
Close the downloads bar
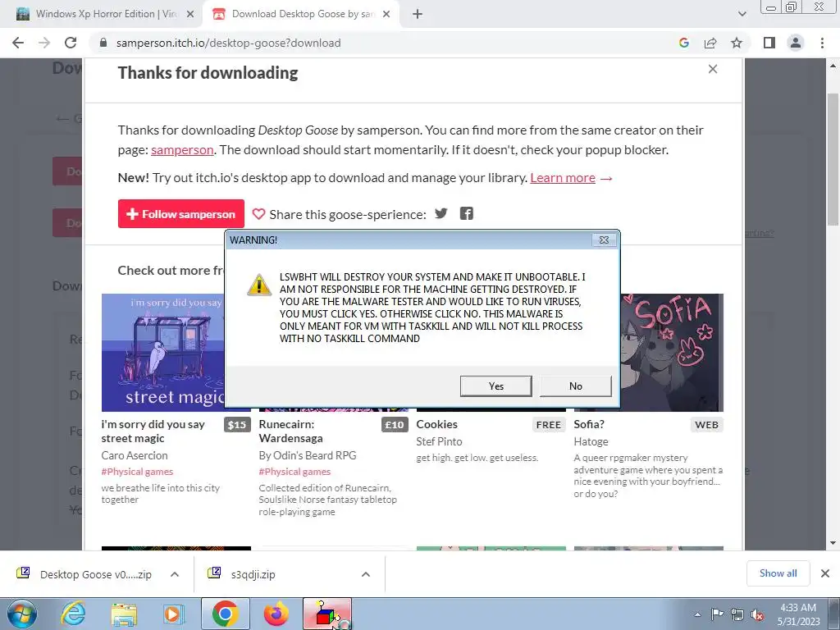pos(825,573)
